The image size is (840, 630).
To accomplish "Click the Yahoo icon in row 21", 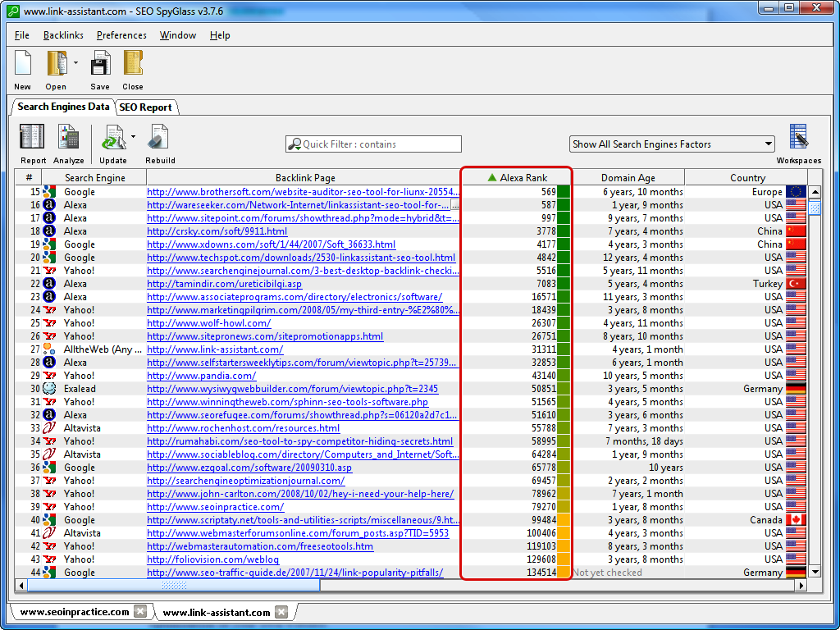I will (49, 271).
